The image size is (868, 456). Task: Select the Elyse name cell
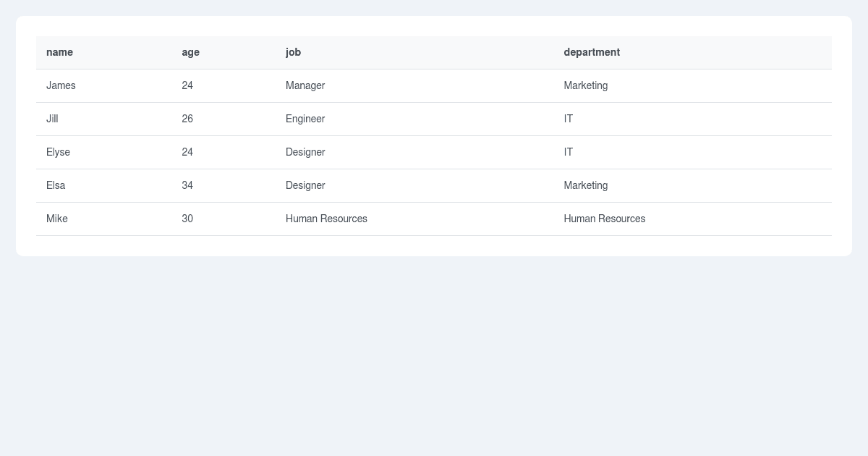coord(103,152)
